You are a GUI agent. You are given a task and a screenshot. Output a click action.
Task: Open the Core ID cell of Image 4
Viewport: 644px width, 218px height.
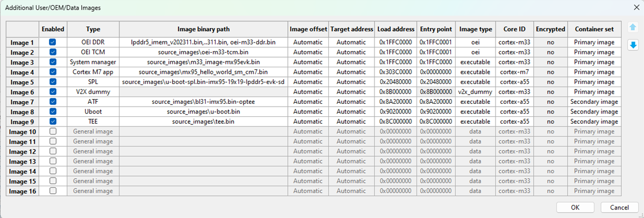tap(514, 72)
